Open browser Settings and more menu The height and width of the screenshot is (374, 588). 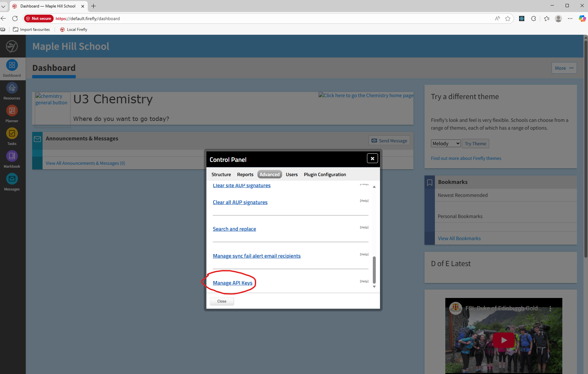[570, 19]
